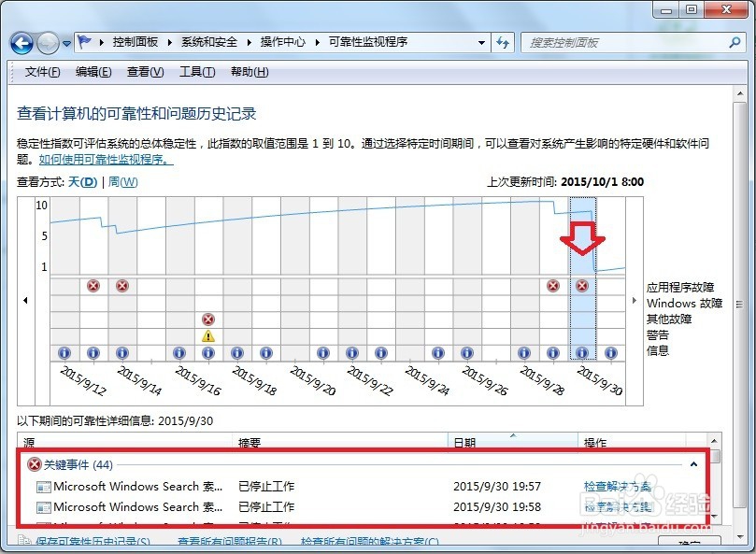Select information icon for 2015/10/1

click(611, 353)
